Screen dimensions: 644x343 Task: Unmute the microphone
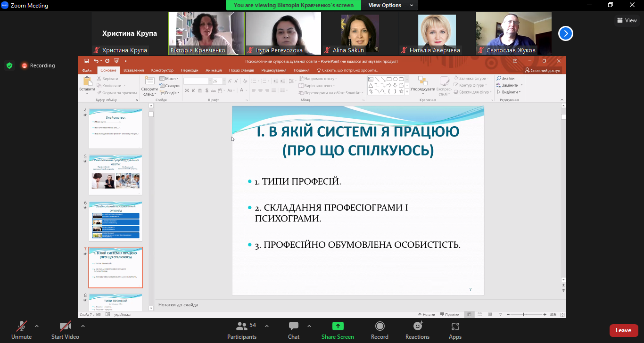point(21,329)
